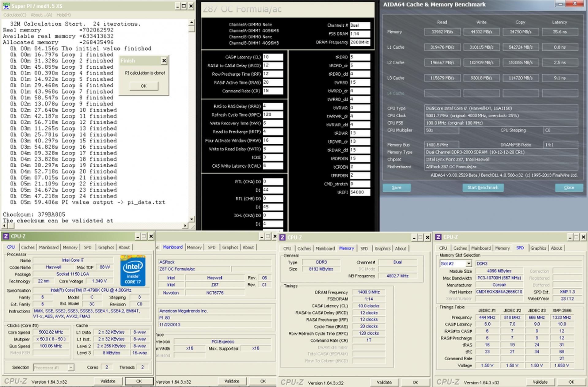The height and width of the screenshot is (387, 588).
Task: Open the Slot #2 memory slot dropdown
Action: (x=468, y=264)
